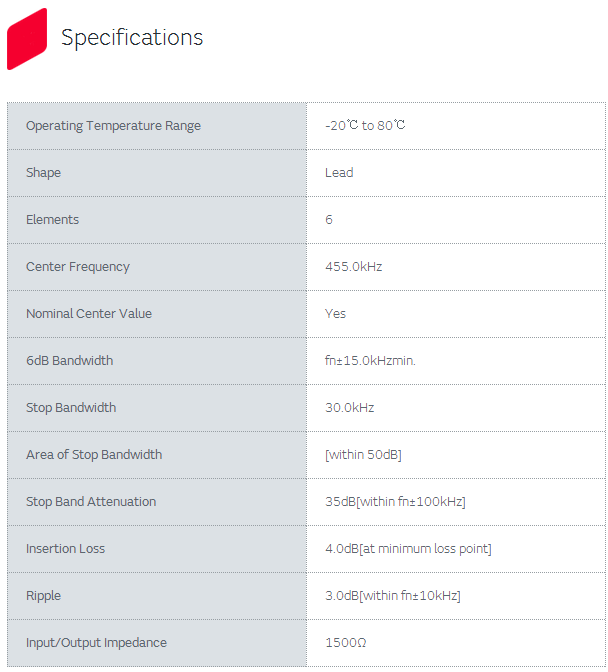Select the Area of Stop Bandwidth label

point(94,455)
